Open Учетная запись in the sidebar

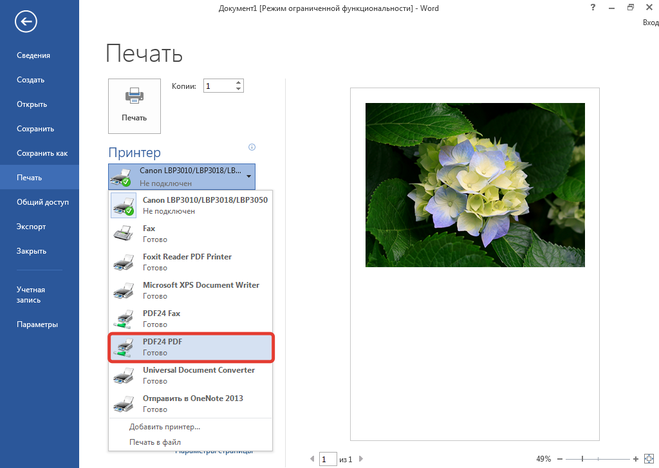tap(31, 294)
